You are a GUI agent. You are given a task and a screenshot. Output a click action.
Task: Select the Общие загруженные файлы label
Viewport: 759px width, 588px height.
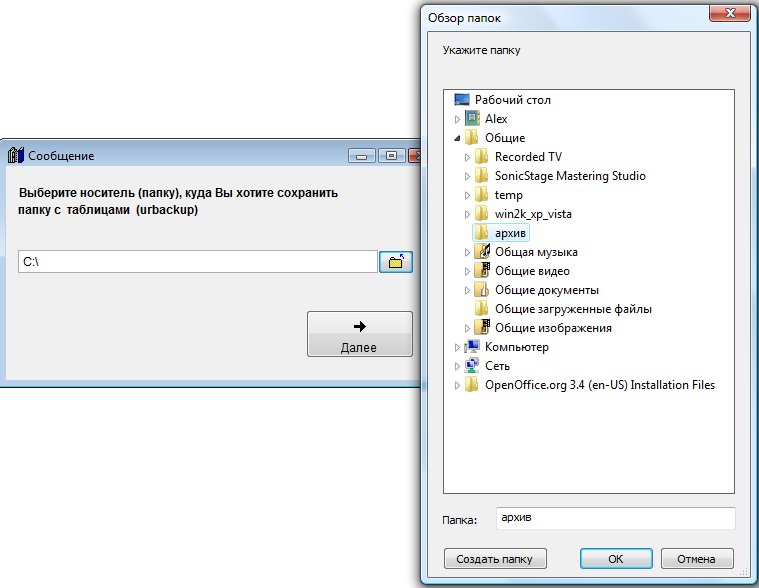573,308
